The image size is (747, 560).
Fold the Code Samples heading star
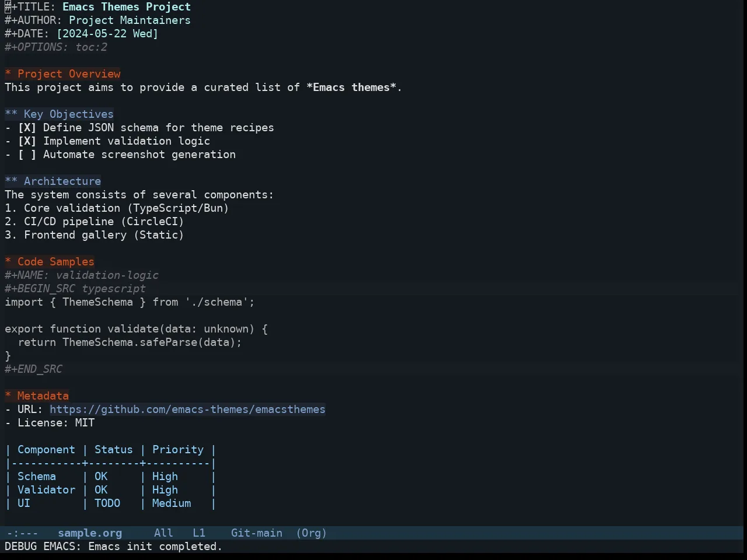pyautogui.click(x=8, y=262)
